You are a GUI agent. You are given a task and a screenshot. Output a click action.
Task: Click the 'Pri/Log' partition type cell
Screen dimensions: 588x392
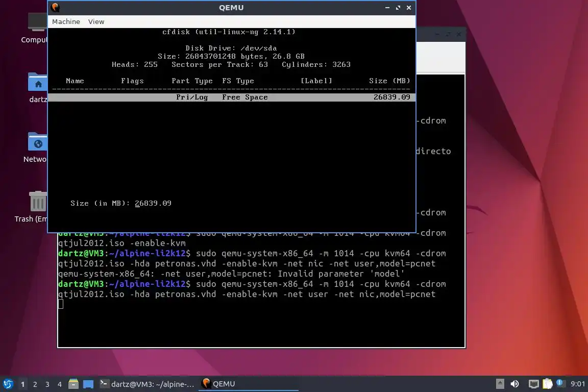pos(192,97)
